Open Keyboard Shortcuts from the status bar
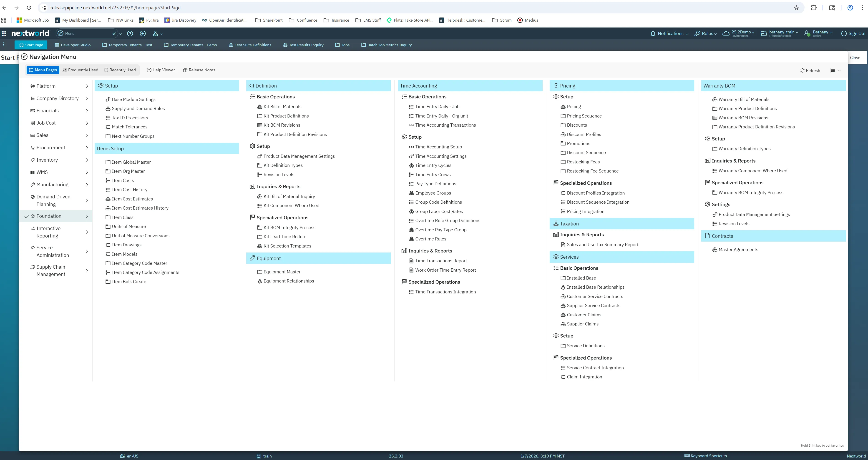 706,456
